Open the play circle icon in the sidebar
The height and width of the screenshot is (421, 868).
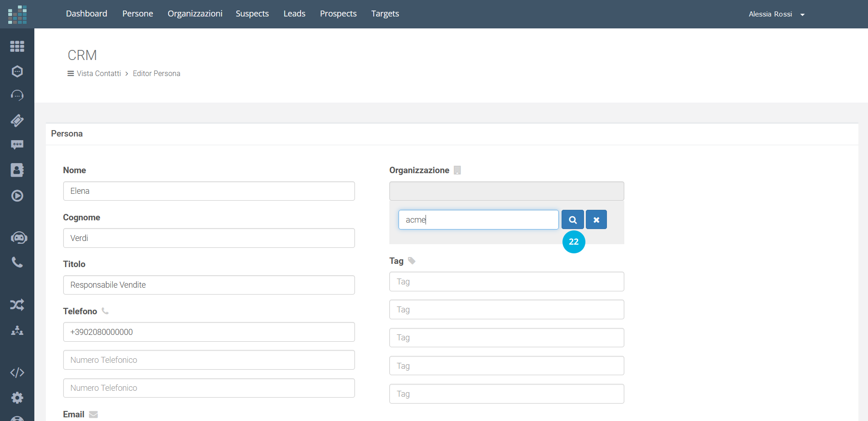click(17, 196)
